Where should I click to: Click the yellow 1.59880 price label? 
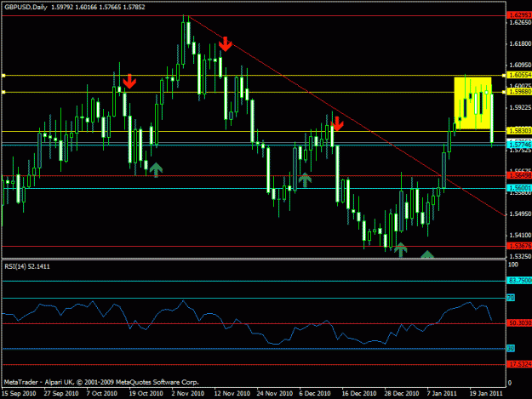click(x=519, y=92)
